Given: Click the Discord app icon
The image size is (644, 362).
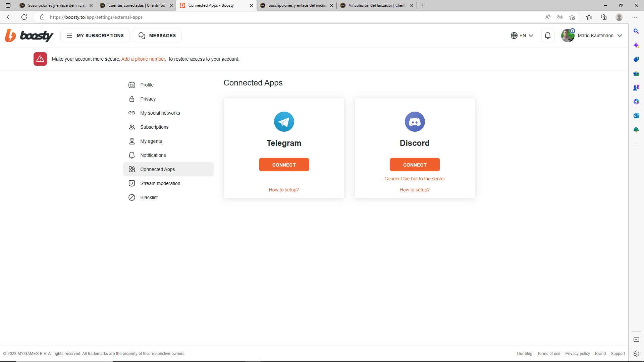Looking at the screenshot, I should coord(415,122).
